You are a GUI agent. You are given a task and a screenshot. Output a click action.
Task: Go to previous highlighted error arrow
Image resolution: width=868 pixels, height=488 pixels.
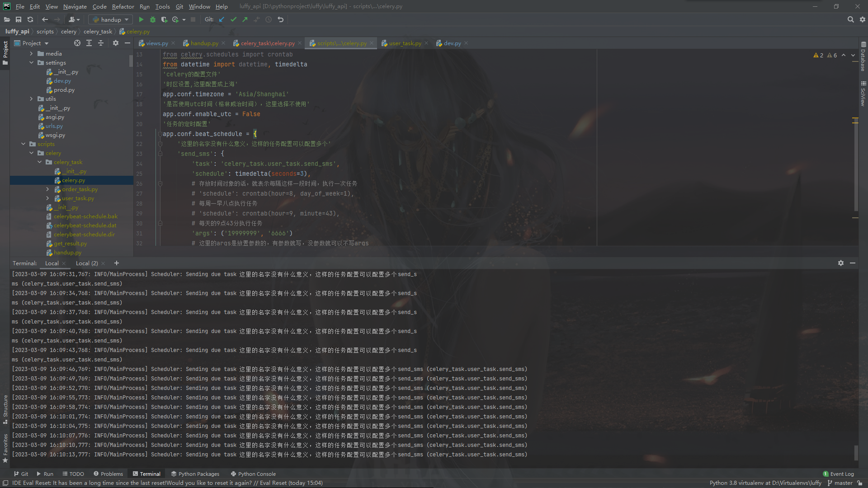click(x=844, y=55)
